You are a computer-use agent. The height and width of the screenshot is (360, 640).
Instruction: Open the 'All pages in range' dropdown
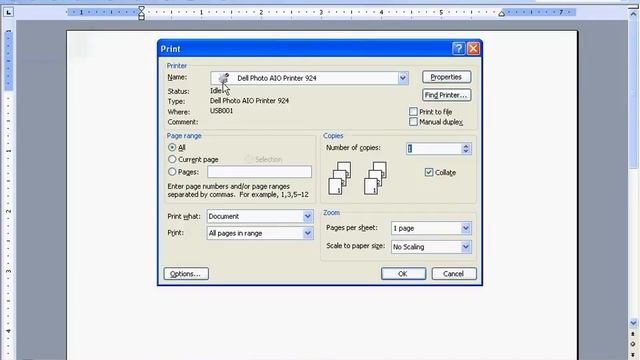308,233
